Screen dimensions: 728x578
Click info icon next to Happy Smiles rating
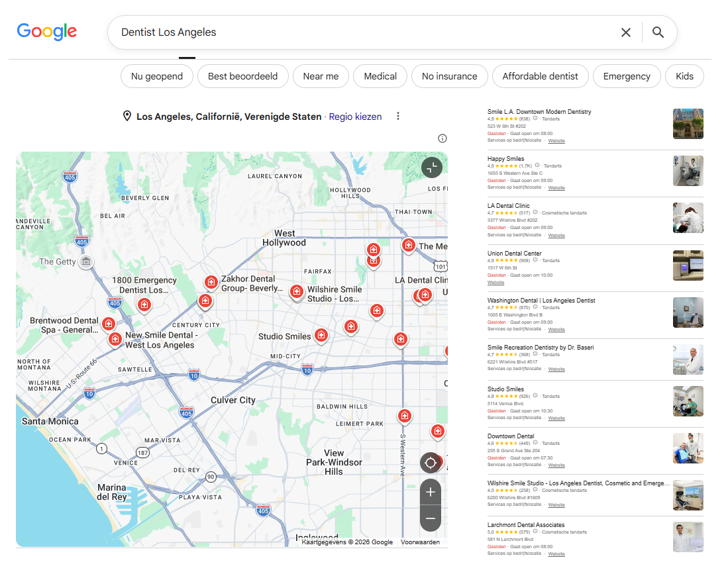(537, 165)
